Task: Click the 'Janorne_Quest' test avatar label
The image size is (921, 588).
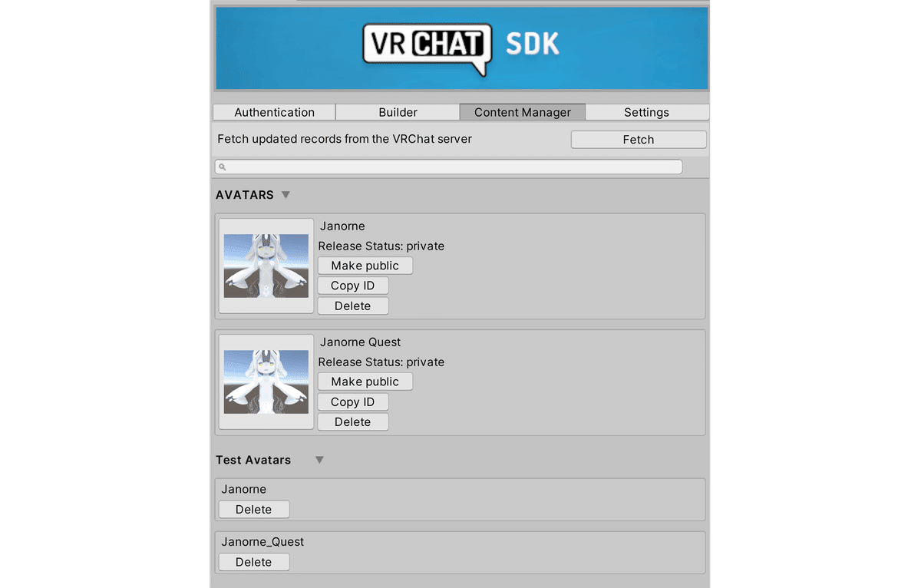Action: 262,542
